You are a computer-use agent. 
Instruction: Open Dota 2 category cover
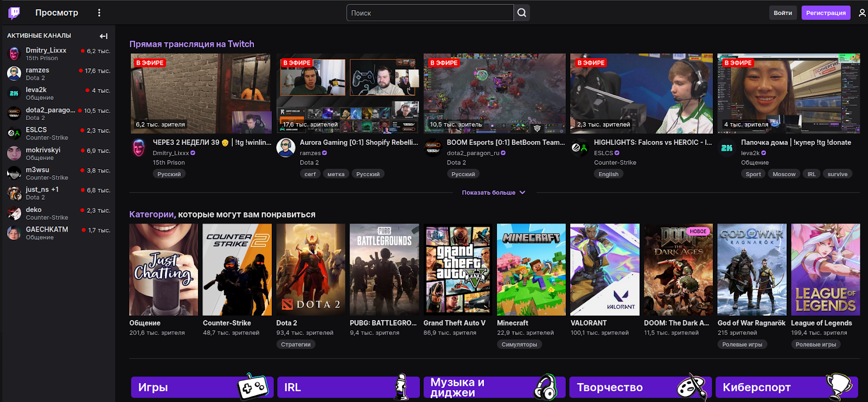click(311, 270)
